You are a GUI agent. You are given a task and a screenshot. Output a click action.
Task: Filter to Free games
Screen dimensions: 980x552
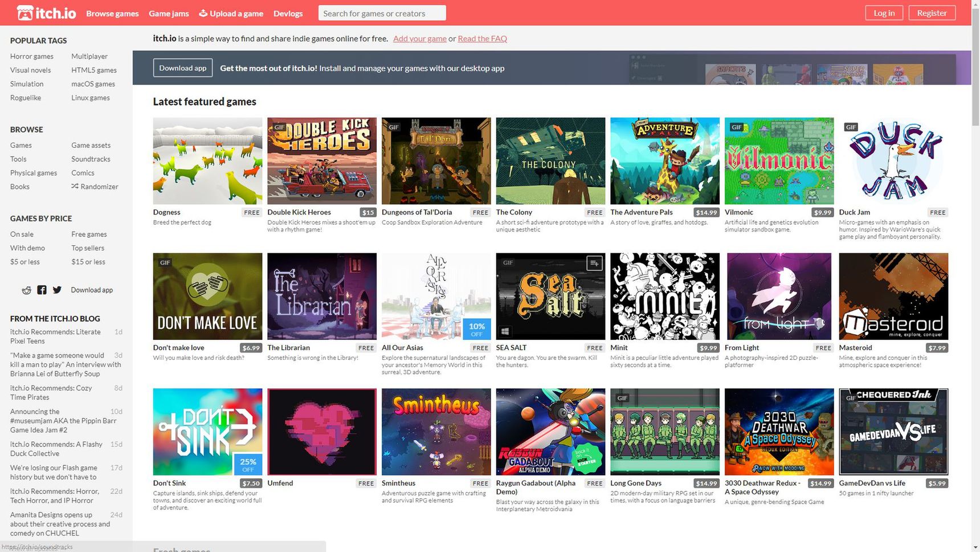[89, 234]
